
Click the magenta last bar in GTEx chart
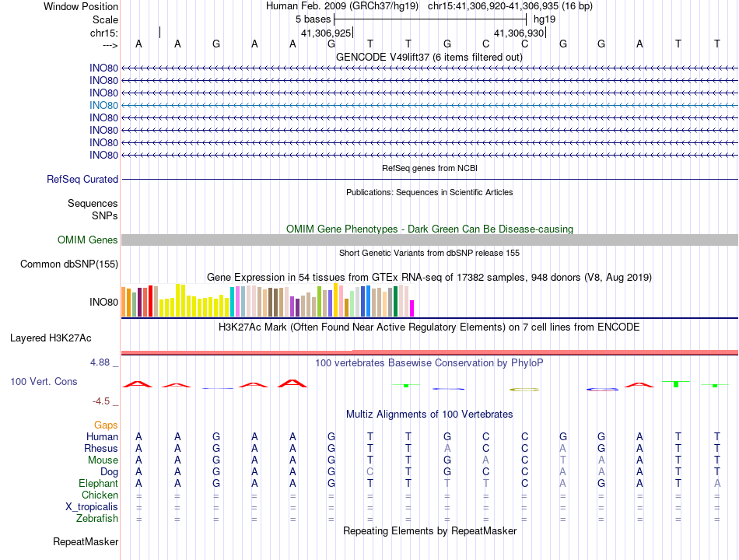(x=412, y=308)
